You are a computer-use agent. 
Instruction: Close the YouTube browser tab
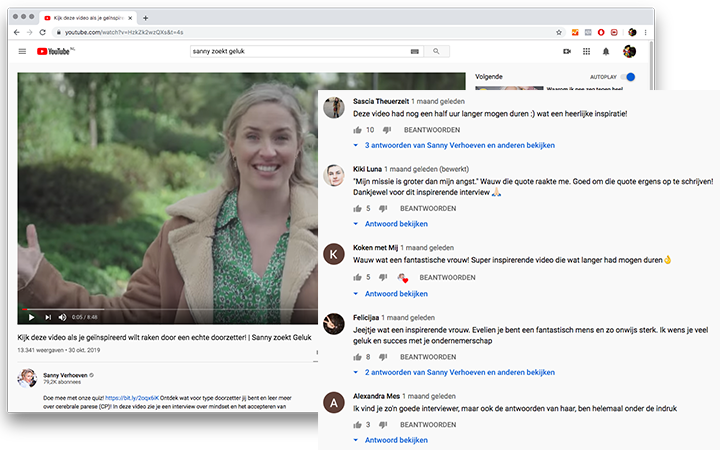tap(130, 18)
